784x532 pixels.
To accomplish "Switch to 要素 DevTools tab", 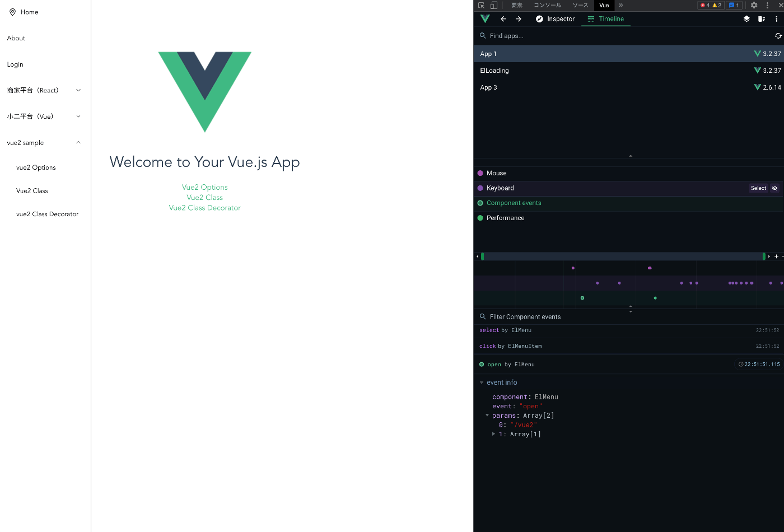I will (x=517, y=5).
